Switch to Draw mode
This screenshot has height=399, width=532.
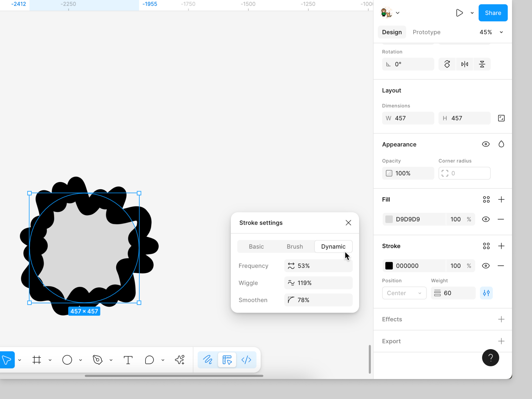(x=208, y=360)
